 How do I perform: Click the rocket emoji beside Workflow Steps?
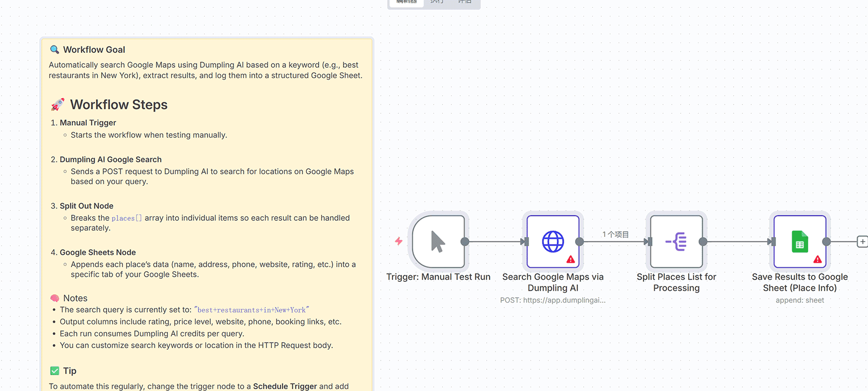coord(57,104)
